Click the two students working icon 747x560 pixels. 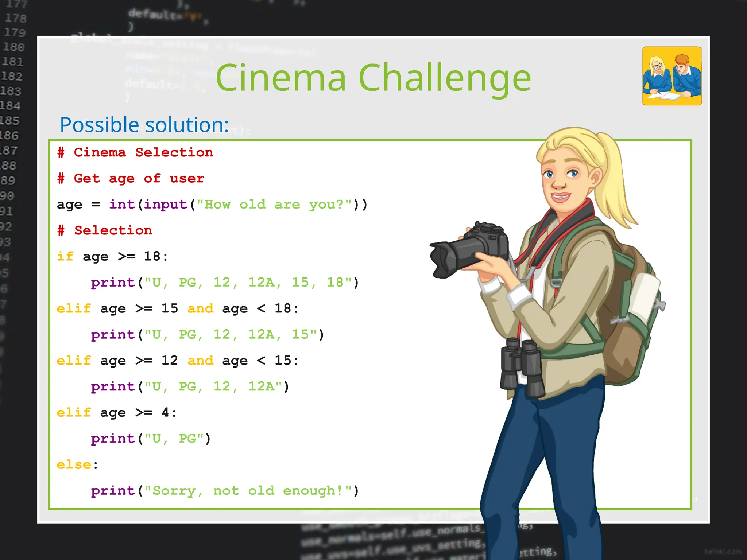[672, 76]
